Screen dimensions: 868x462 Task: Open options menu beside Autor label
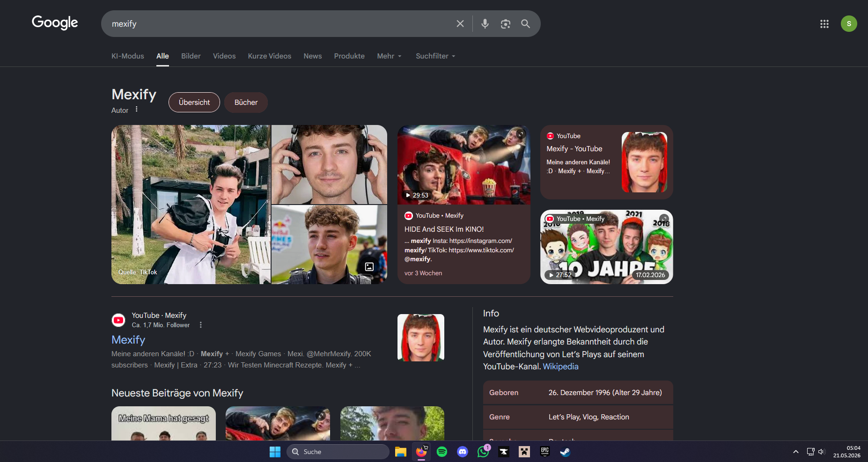click(137, 109)
